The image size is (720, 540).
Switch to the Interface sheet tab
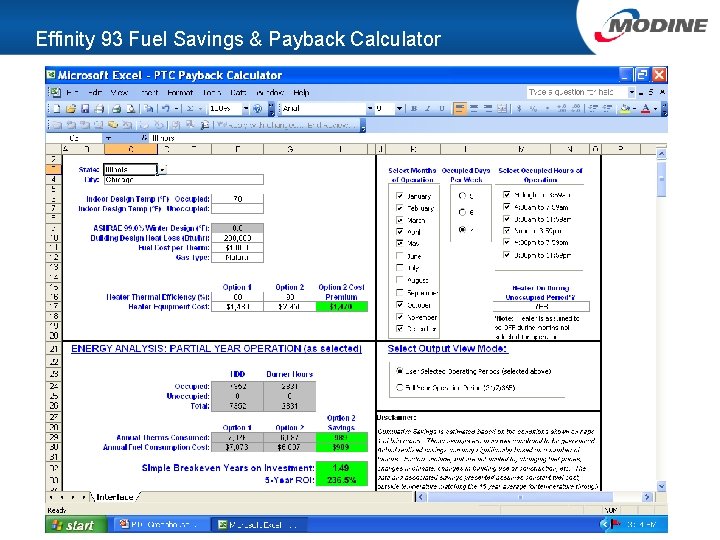click(x=115, y=497)
